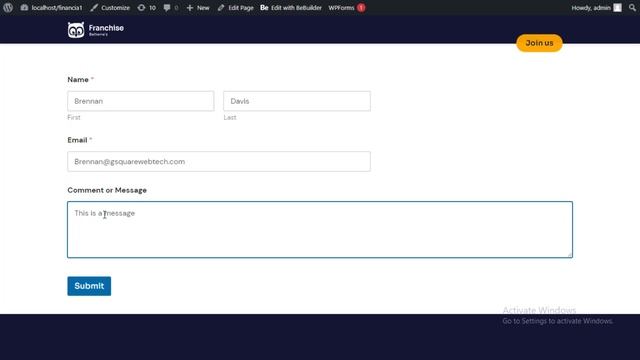
Task: Focus the Comment or Message textarea
Action: point(320,229)
